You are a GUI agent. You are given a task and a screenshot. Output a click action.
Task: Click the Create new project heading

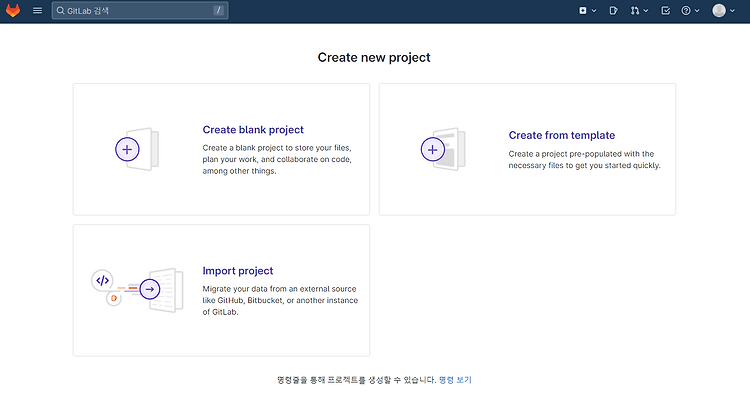374,57
